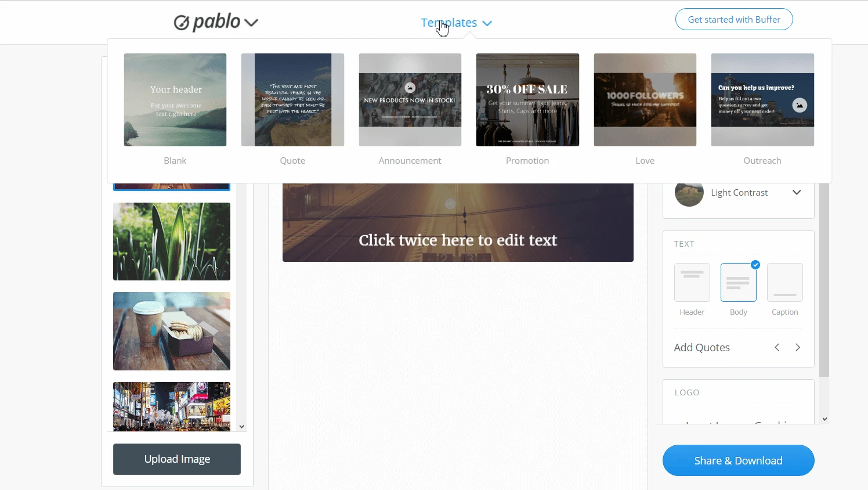Screen dimensions: 868x490
Task: Show previous quote with left arrow
Action: pyautogui.click(x=777, y=347)
